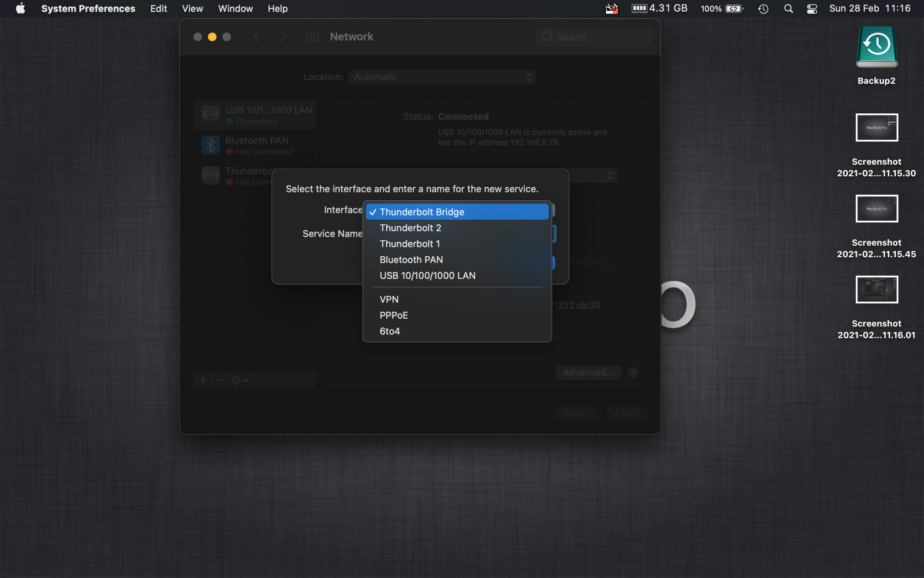
Task: Open the Edit menu
Action: pos(158,8)
